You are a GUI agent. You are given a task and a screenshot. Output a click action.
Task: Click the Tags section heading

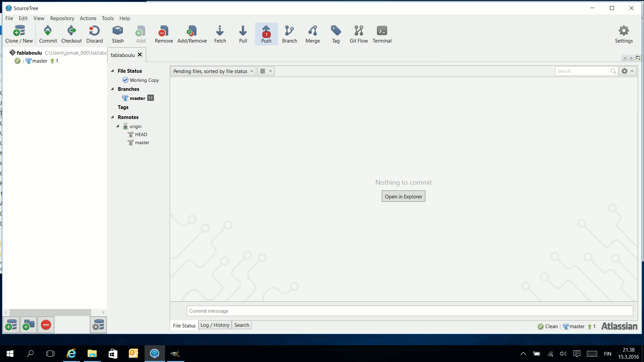click(123, 107)
